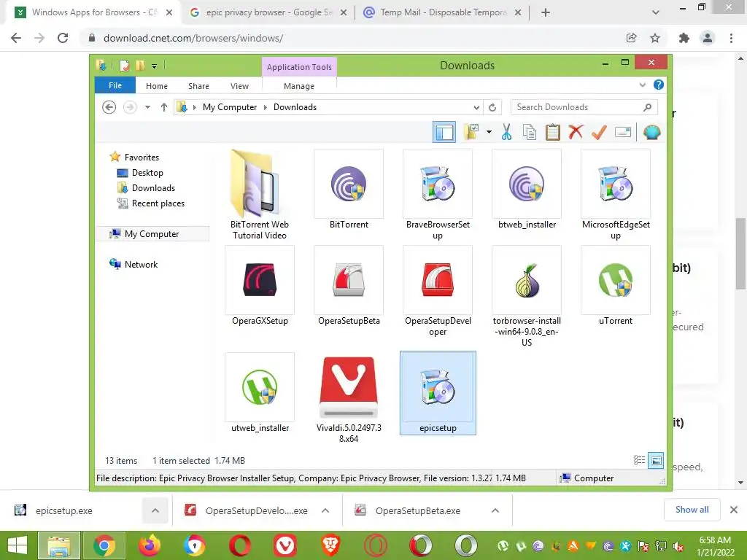The width and height of the screenshot is (747, 560).
Task: Click the quick access toolbar dropdown
Action: click(155, 66)
